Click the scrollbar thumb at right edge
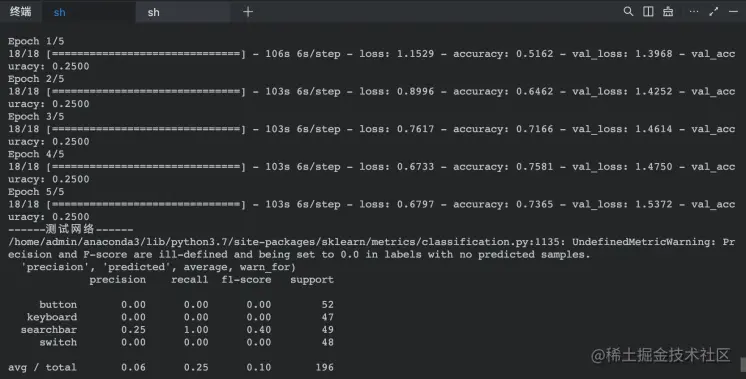Viewport: 746px width, 379px height. (743, 365)
